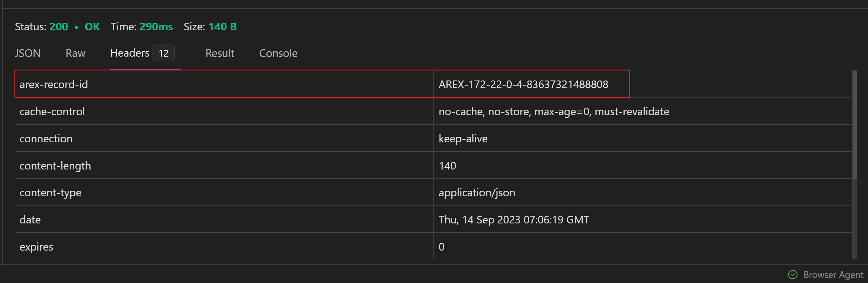The width and height of the screenshot is (868, 283).
Task: Select the application/json value
Action: coord(476,192)
